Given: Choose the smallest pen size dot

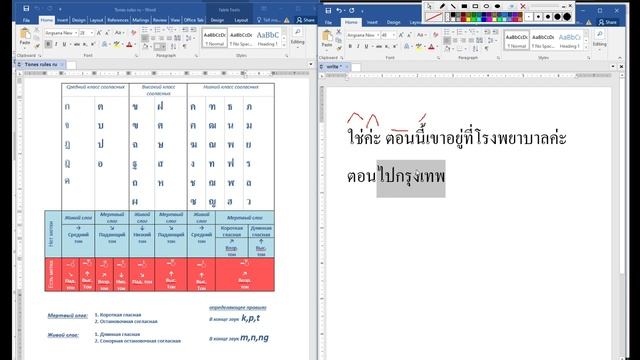Looking at the screenshot, I should point(529,17).
